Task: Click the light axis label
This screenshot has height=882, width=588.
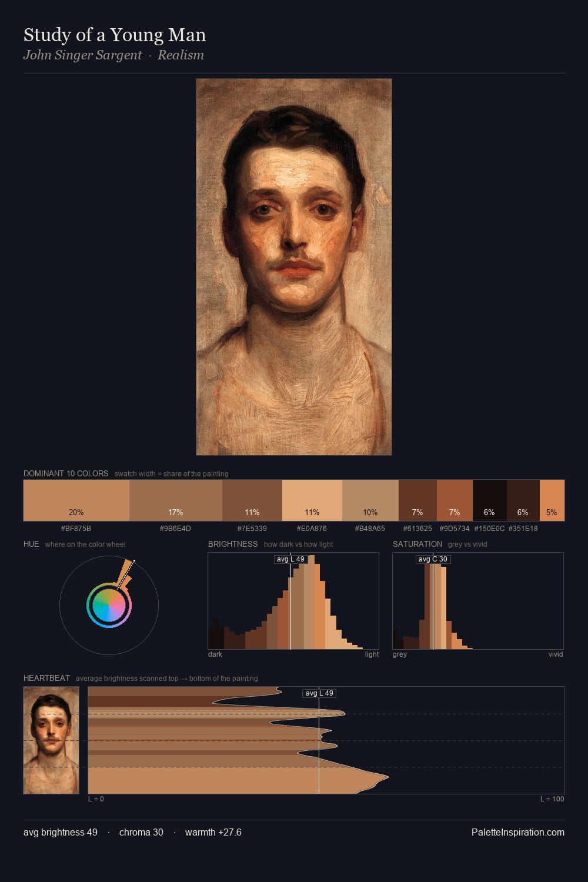Action: tap(372, 654)
